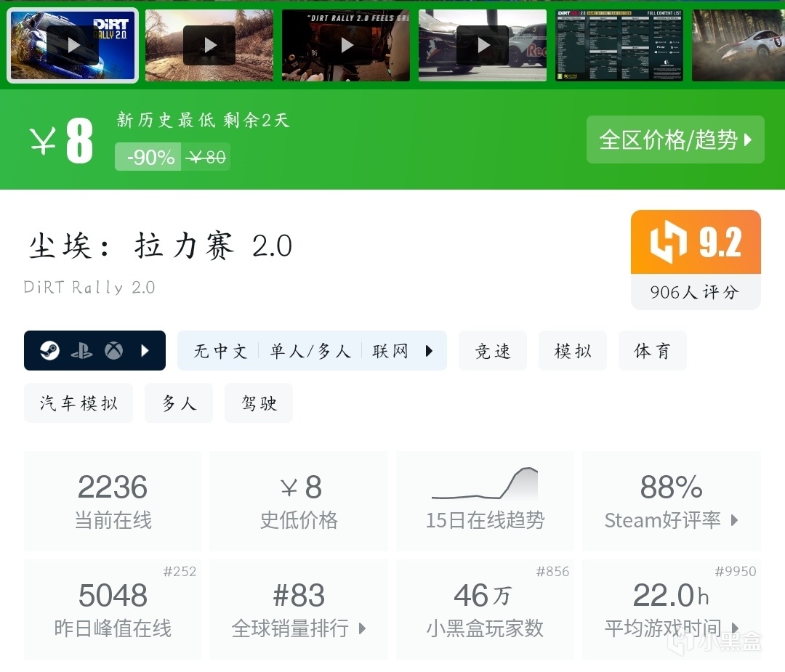Open the white Porsche forest screenshot thumbnail
This screenshot has width=785, height=672.
[738, 45]
